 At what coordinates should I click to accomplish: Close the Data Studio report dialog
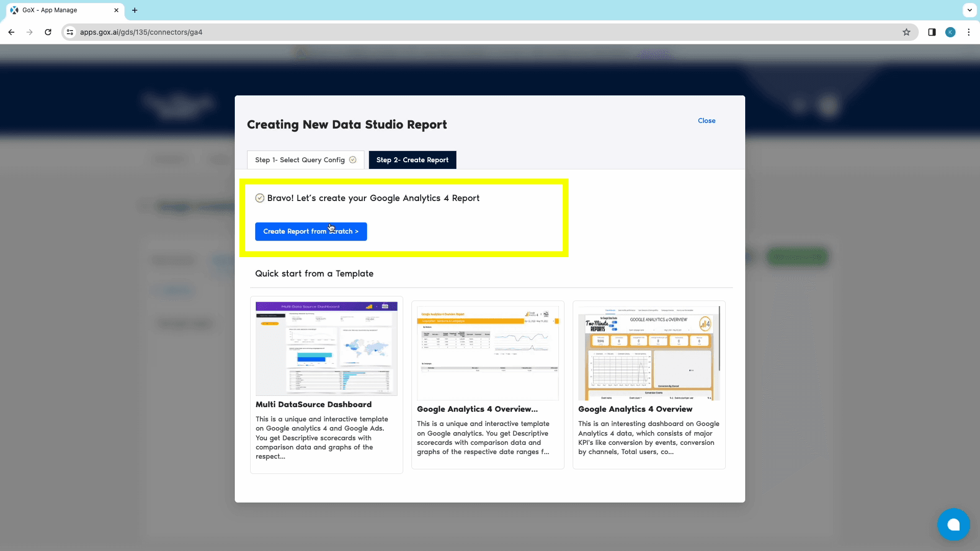pos(706,121)
